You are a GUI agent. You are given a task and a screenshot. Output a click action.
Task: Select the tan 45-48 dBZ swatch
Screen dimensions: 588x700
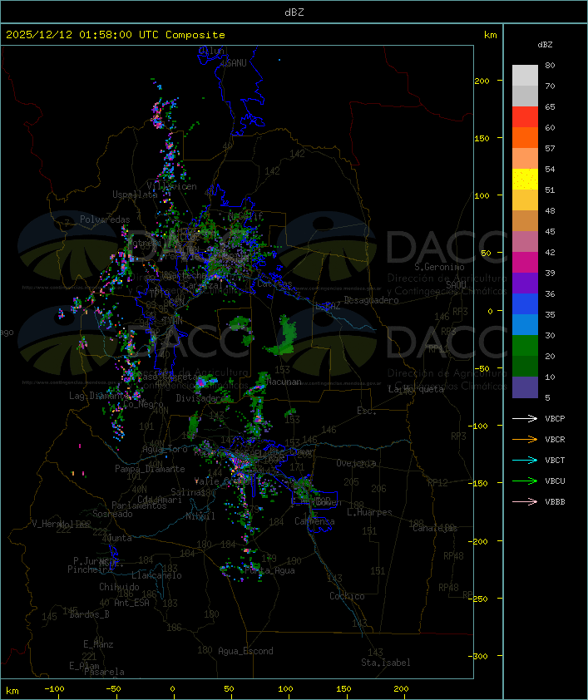pos(525,221)
